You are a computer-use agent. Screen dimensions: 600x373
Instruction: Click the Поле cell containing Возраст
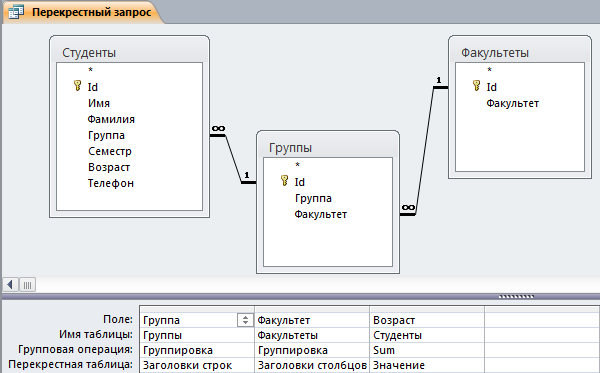coord(427,320)
